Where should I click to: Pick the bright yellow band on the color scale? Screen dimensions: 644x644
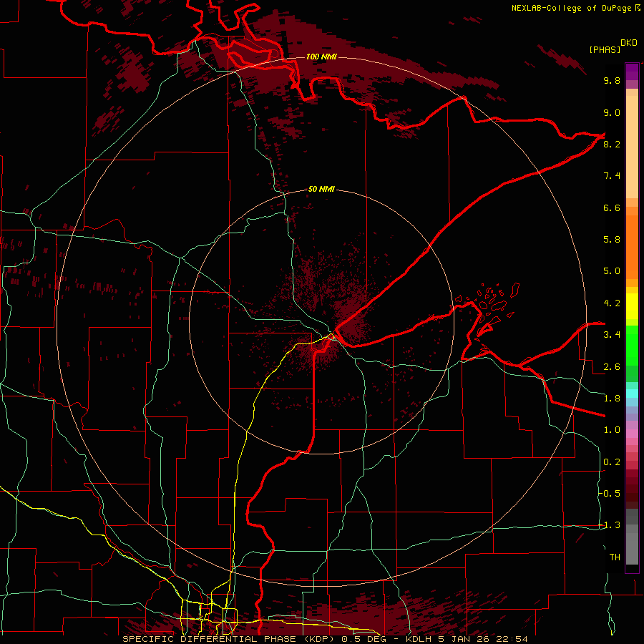[x=632, y=306]
